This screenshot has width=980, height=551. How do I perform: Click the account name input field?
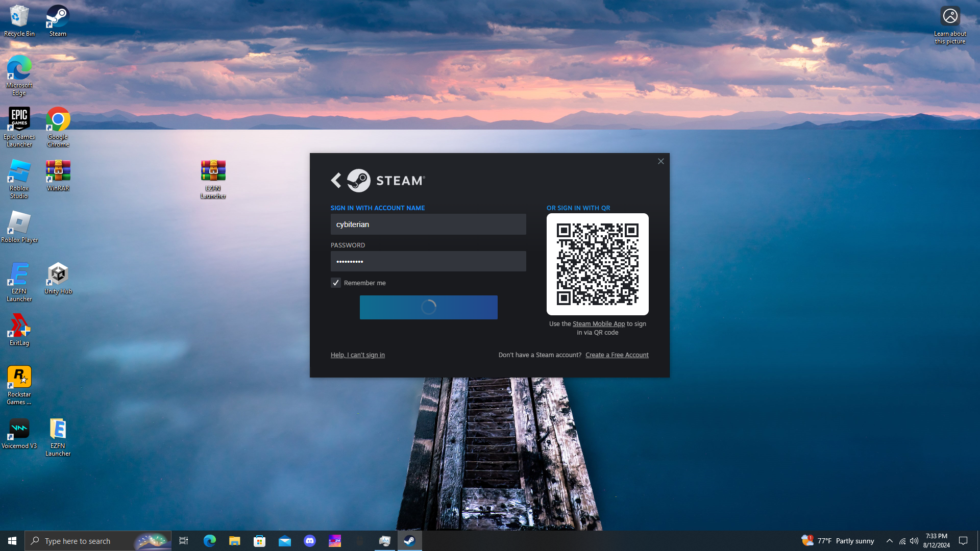click(x=428, y=224)
